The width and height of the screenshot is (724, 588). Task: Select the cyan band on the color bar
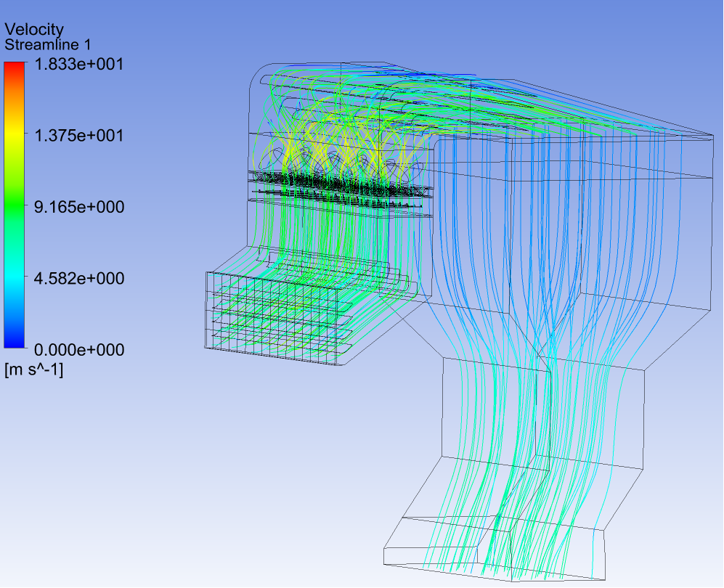(14, 279)
